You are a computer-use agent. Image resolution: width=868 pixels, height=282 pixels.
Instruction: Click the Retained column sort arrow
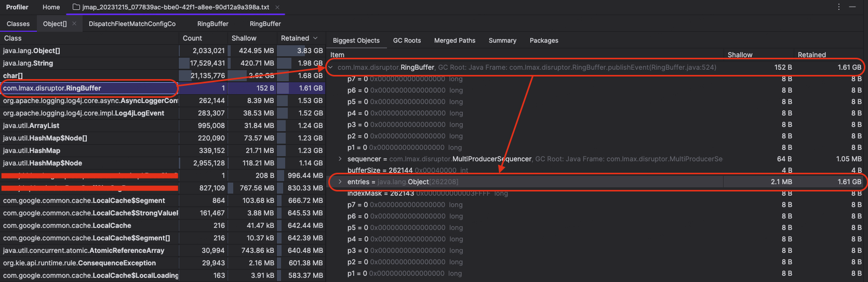[315, 38]
